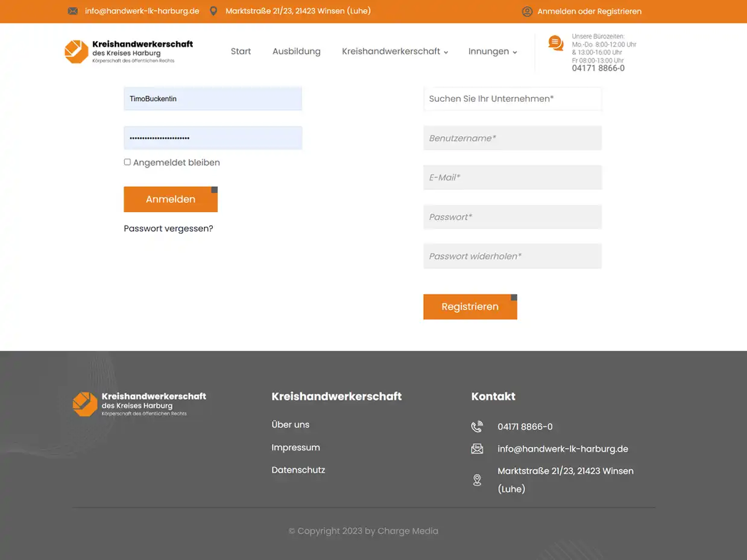Follow the Passwort vergessen? link
Image resolution: width=747 pixels, height=560 pixels.
[x=168, y=228]
